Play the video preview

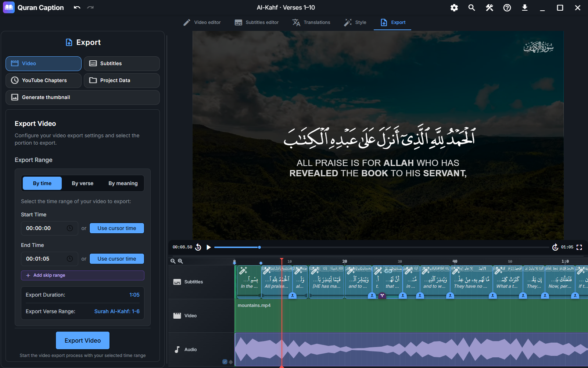[x=209, y=247]
